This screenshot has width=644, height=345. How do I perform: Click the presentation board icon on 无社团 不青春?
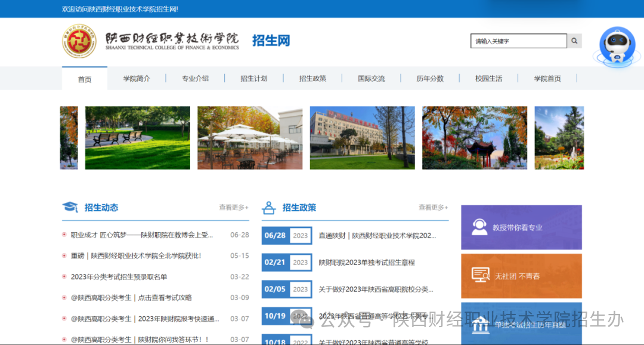(480, 275)
